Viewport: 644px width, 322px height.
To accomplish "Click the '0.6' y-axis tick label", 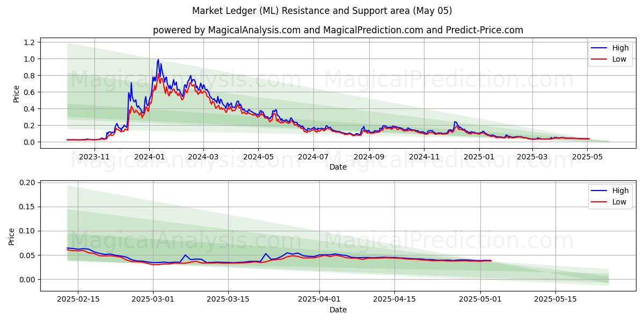I will pos(30,92).
